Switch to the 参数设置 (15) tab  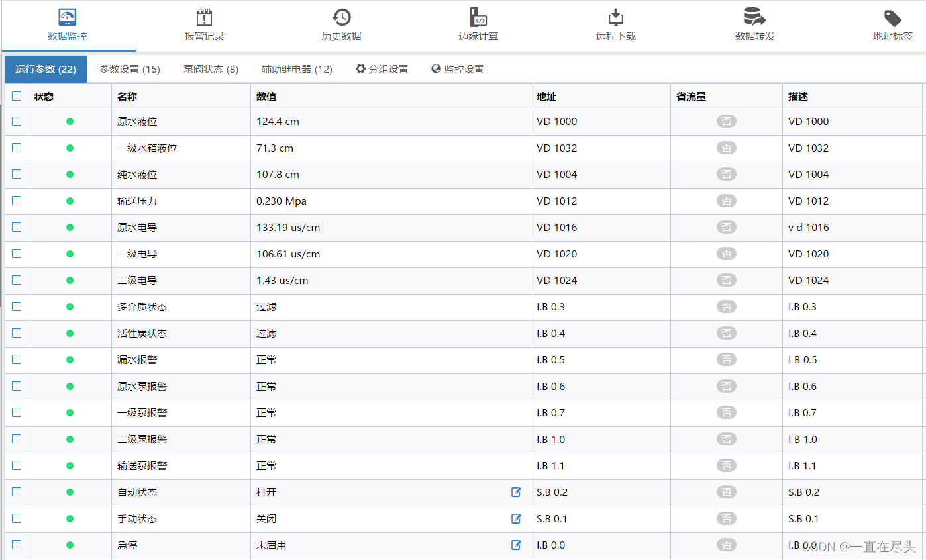(130, 69)
